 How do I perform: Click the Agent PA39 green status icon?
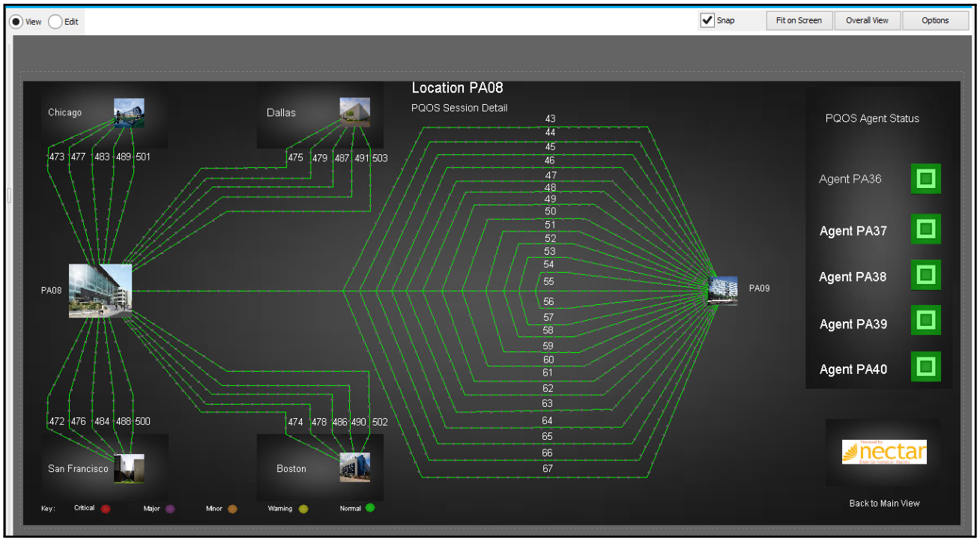(x=925, y=321)
